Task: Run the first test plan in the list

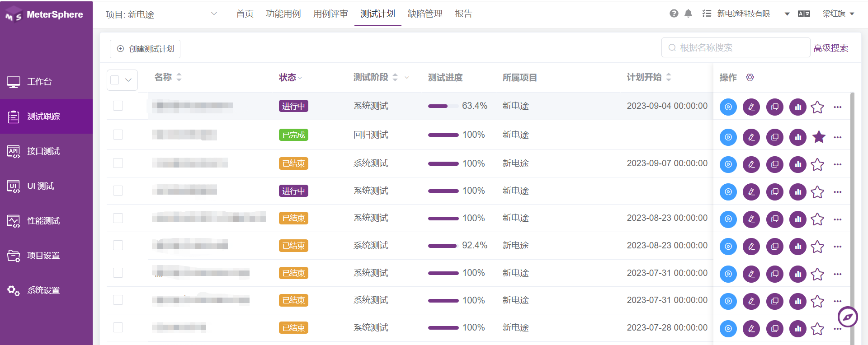Action: tap(728, 107)
